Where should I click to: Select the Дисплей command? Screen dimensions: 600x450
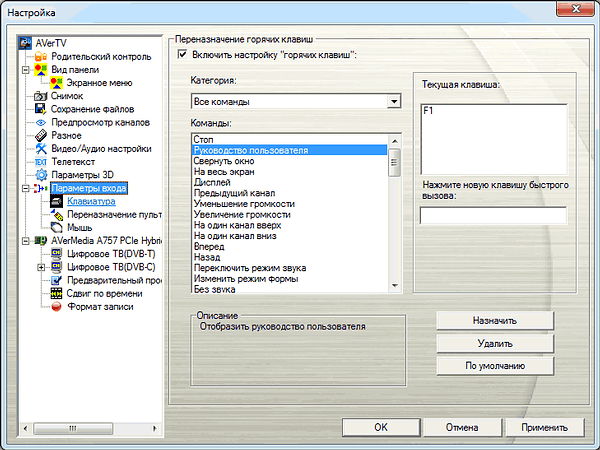point(290,182)
